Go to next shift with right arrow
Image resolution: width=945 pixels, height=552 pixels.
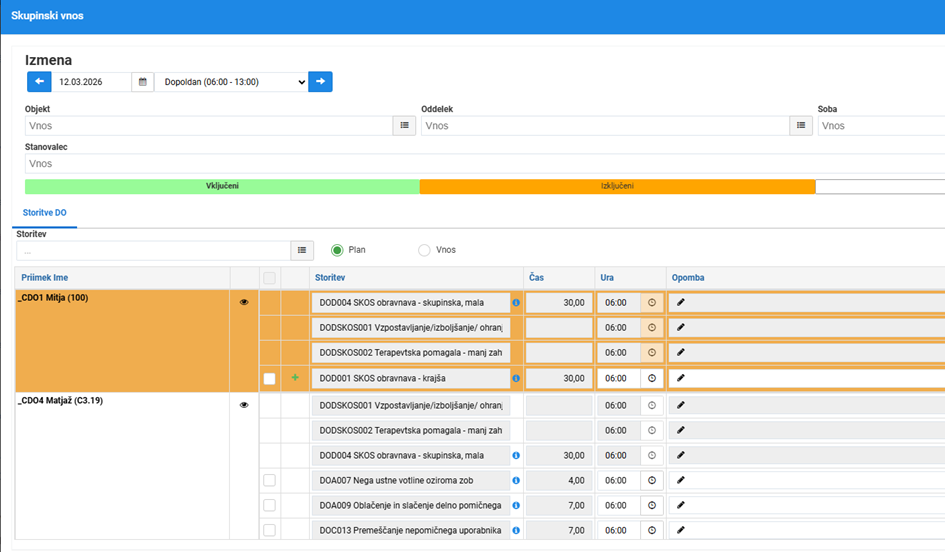[320, 81]
